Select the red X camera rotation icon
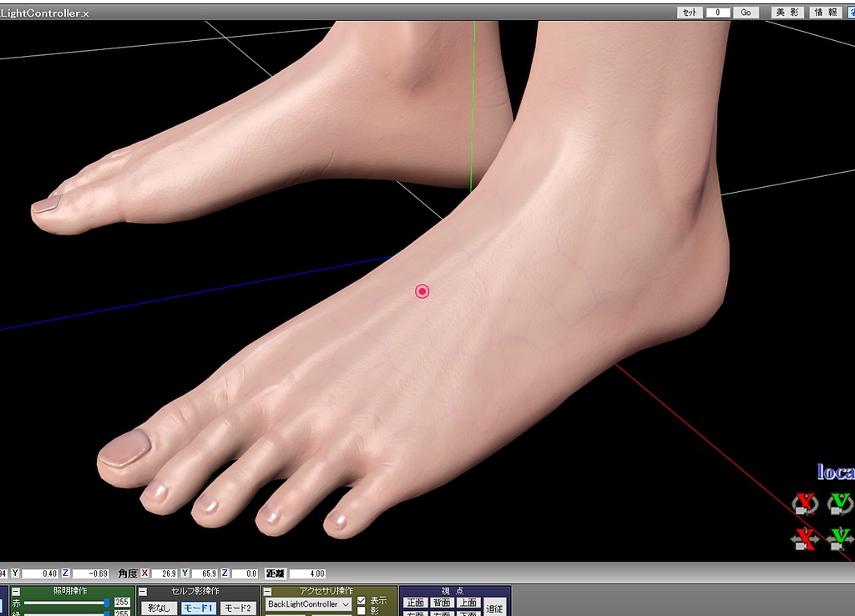This screenshot has height=616, width=855. coord(805,504)
